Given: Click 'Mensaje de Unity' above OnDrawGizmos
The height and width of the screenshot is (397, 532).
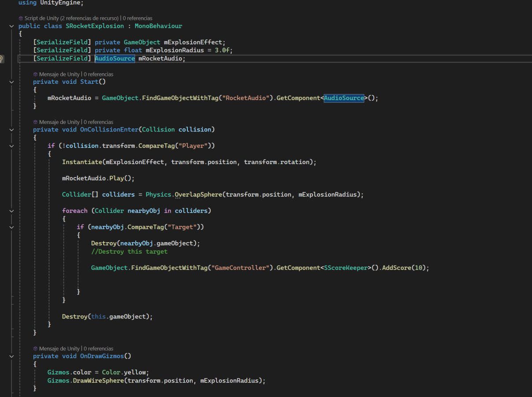Looking at the screenshot, I should coord(60,348).
